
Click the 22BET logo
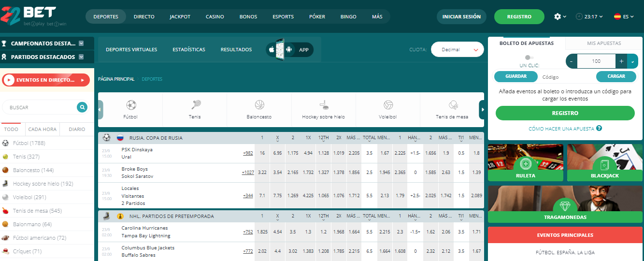click(x=28, y=16)
